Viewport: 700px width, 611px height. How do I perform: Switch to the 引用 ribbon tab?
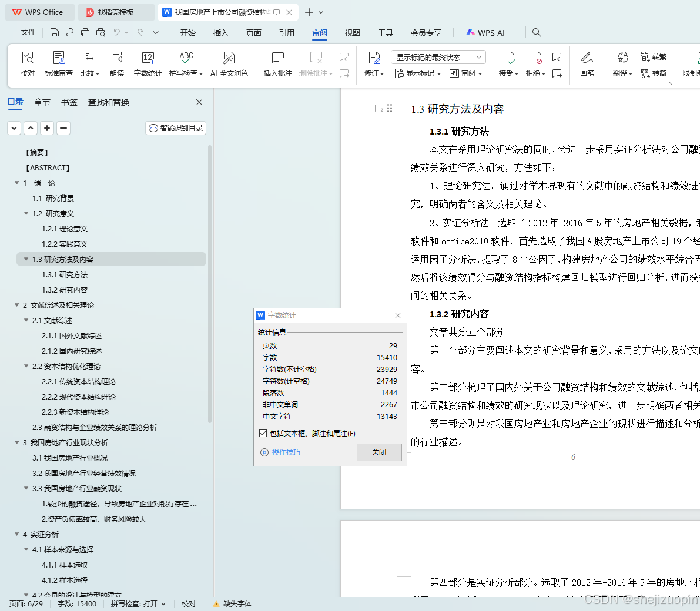coord(287,32)
